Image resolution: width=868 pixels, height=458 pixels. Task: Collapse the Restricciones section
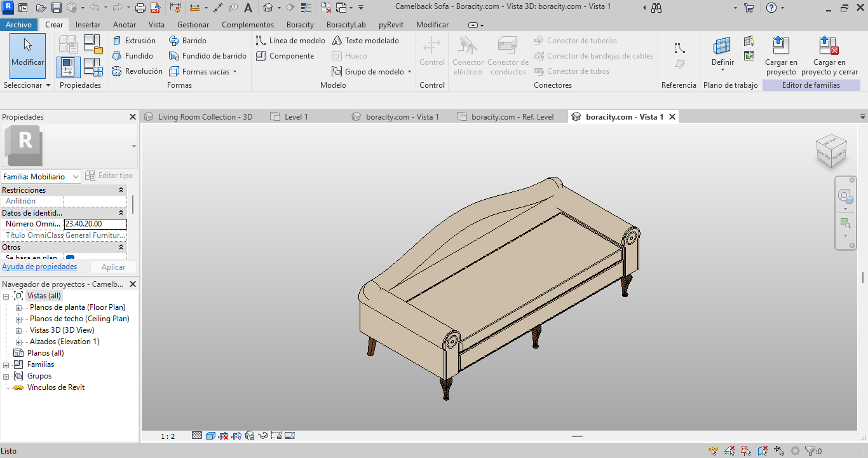click(x=121, y=190)
